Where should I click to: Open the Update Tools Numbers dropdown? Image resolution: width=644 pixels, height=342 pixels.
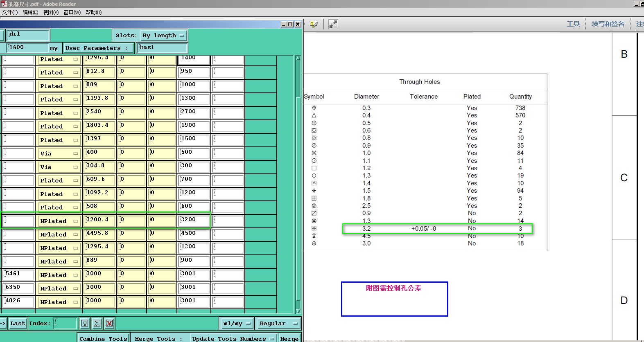[x=233, y=338]
